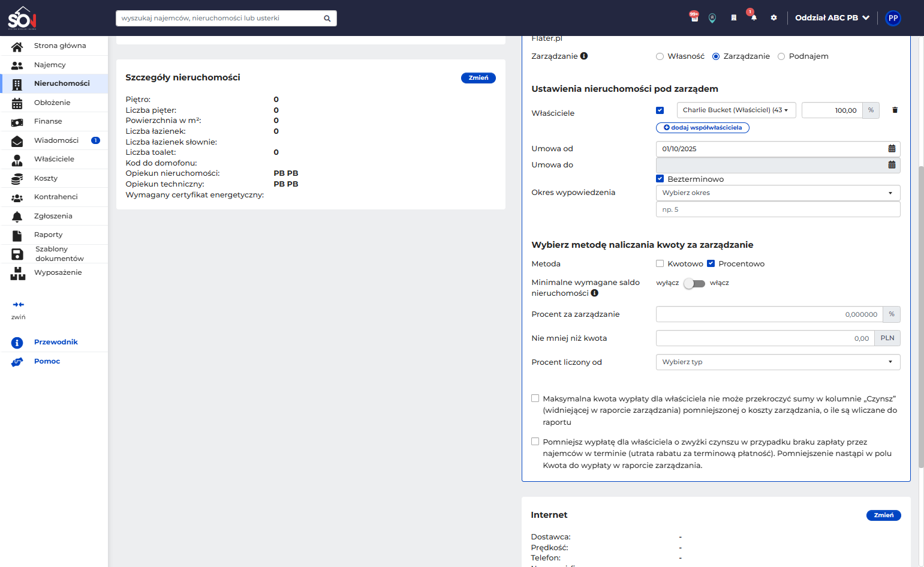The height and width of the screenshot is (567, 924).
Task: Open calendar picker for Umowa od
Action: click(x=892, y=149)
